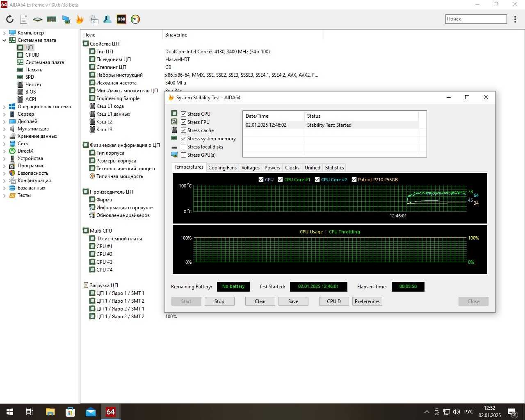Click the gauge dial toolbar icon

pyautogui.click(x=135, y=19)
